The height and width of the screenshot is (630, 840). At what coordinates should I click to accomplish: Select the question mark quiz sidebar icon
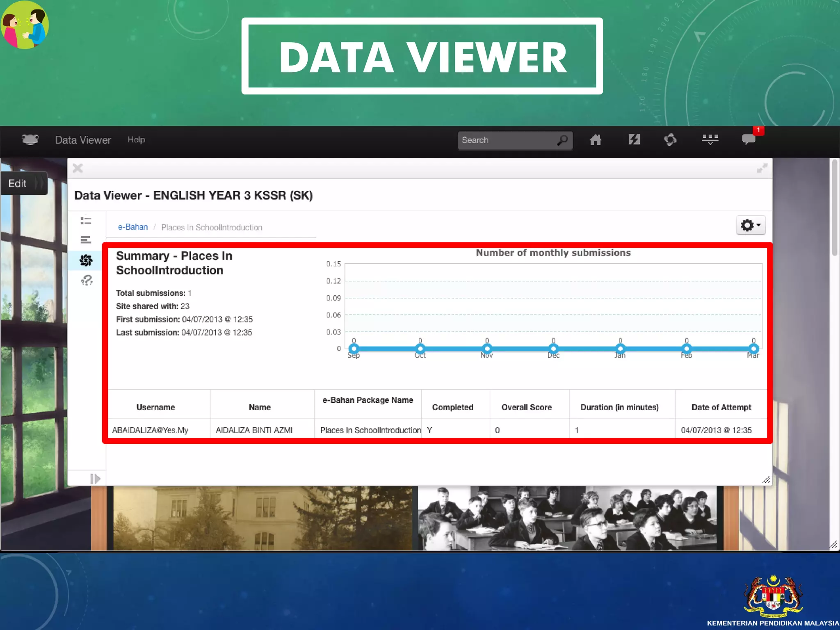(x=87, y=281)
